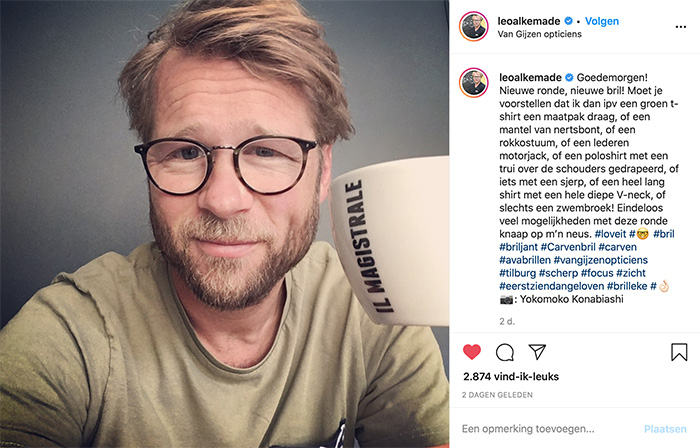Open the caption profile picture avatar

coord(474,83)
